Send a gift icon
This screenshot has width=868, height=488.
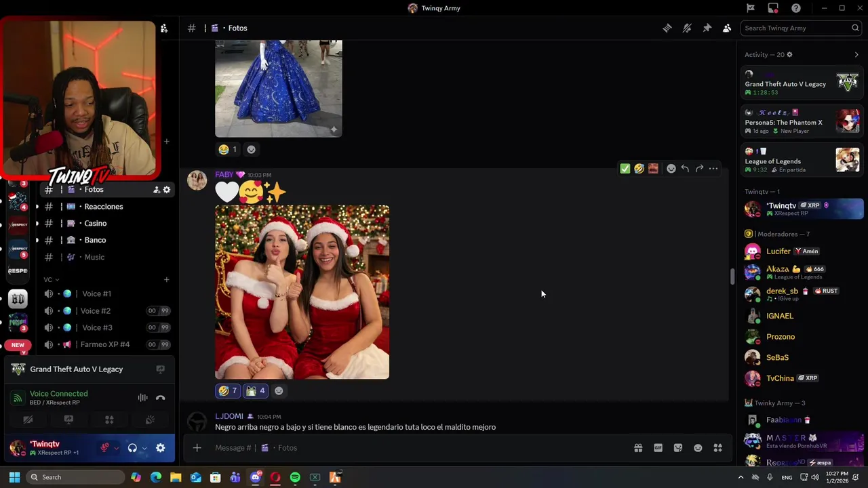[638, 448]
